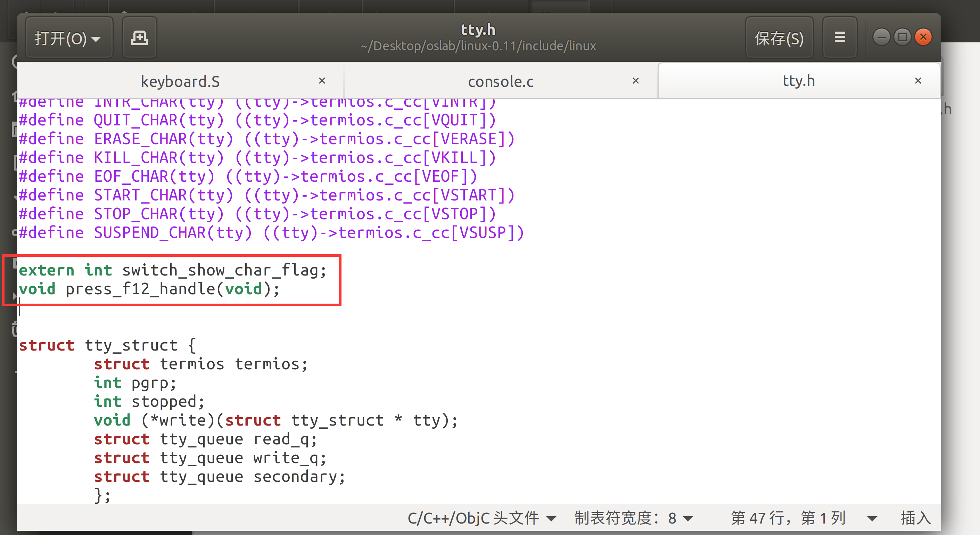Click on the STOP_CHAR define line
980x535 pixels.
(x=257, y=214)
